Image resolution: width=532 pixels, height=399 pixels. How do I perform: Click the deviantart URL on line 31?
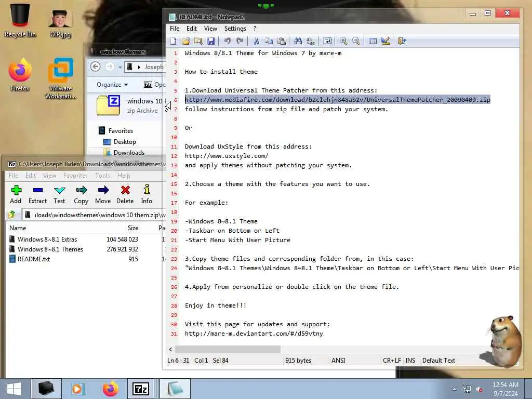[x=254, y=334]
